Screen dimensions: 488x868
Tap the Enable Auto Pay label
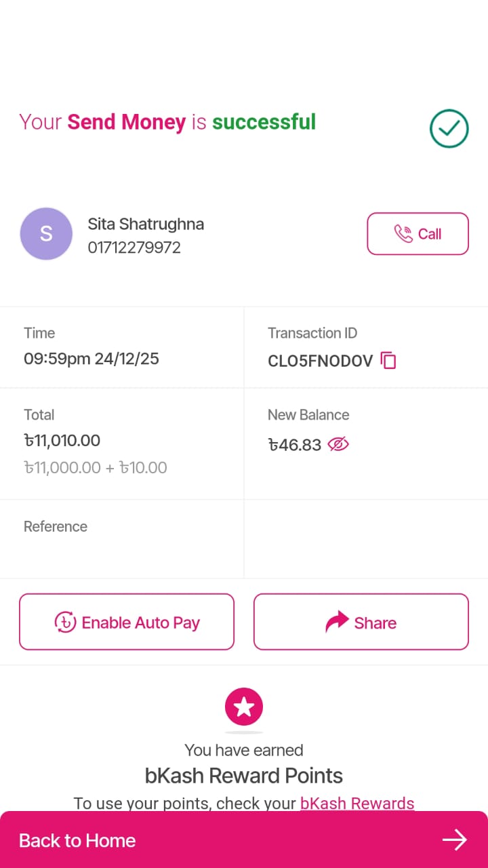pos(141,623)
